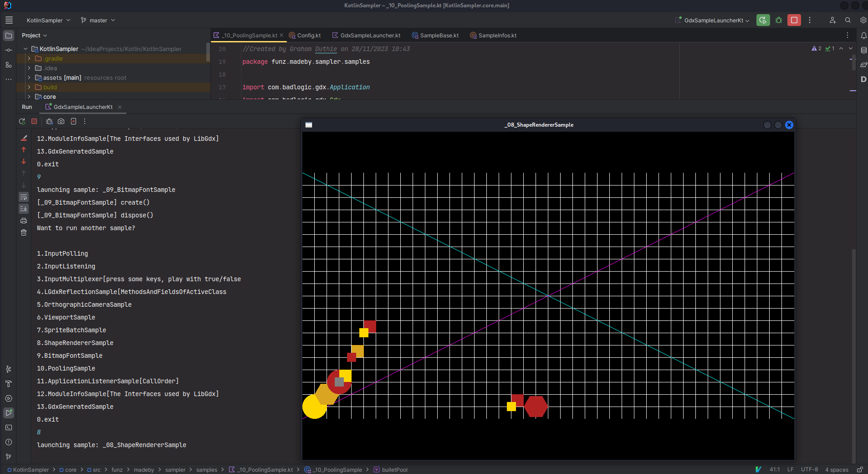This screenshot has width=868, height=474.
Task: Toggle soft-wrap in the console
Action: (24, 197)
